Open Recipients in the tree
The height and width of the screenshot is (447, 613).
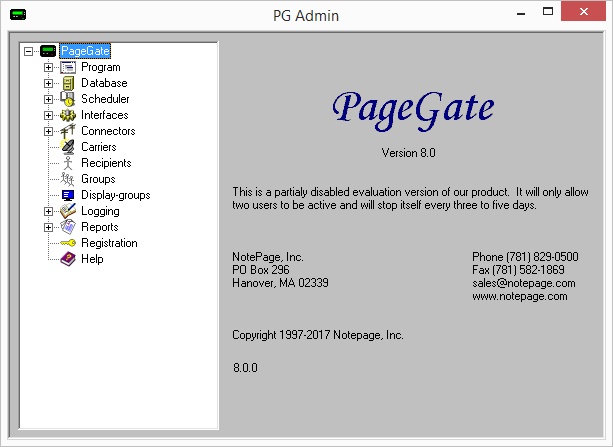coord(106,163)
